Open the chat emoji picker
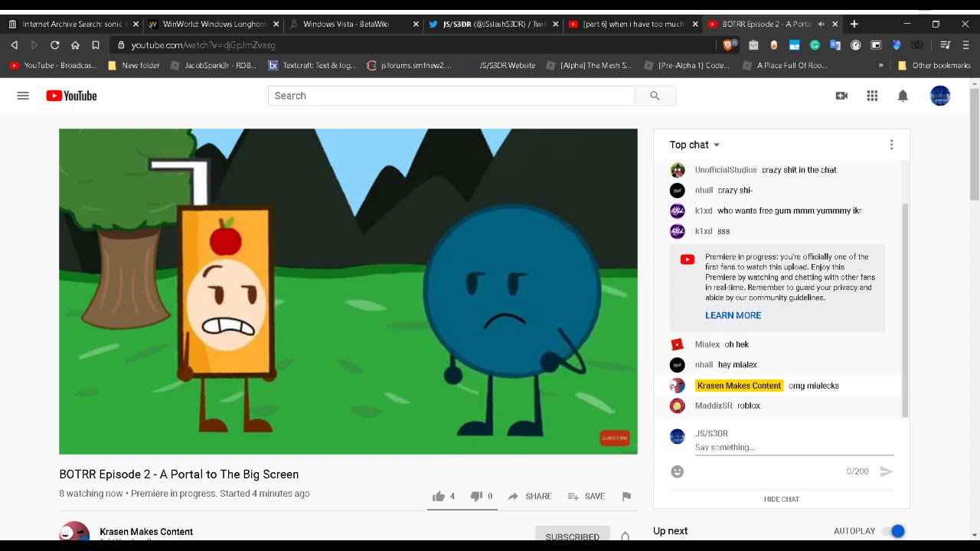Screen dimensions: 980x551 677,471
